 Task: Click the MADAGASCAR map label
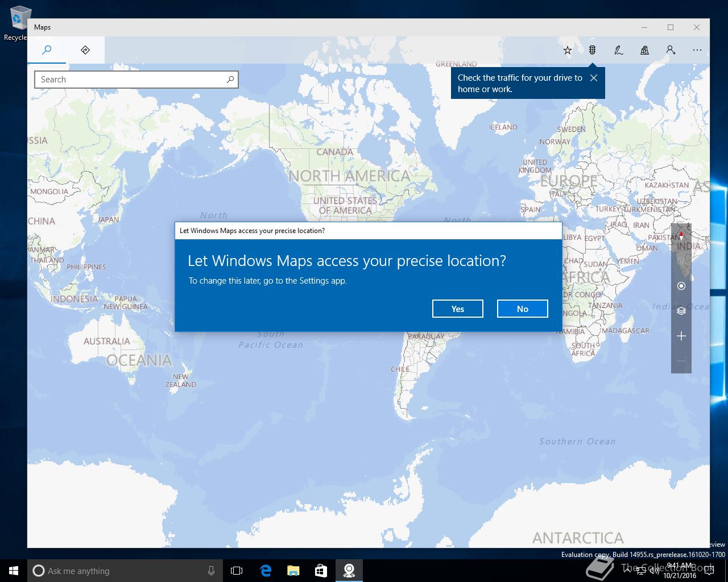(x=626, y=330)
